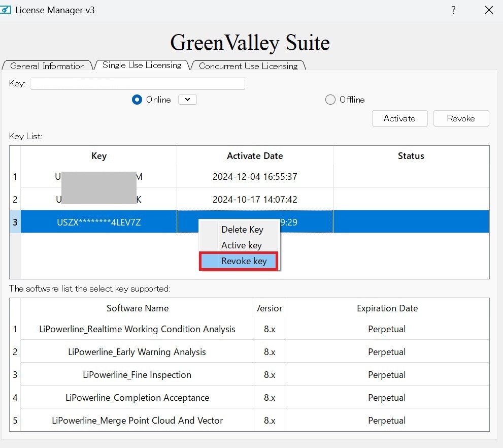Image resolution: width=503 pixels, height=448 pixels.
Task: Select key row 2 activated 2024-10-17
Action: (255, 200)
